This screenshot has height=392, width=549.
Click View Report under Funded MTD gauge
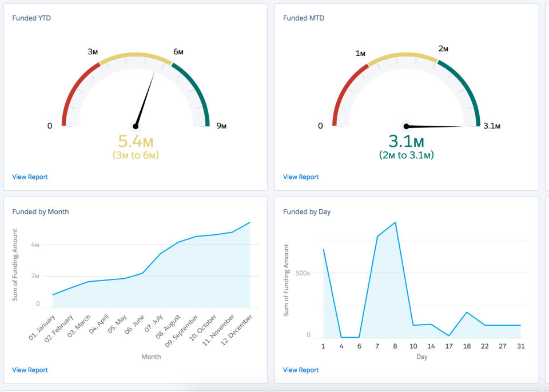(300, 177)
